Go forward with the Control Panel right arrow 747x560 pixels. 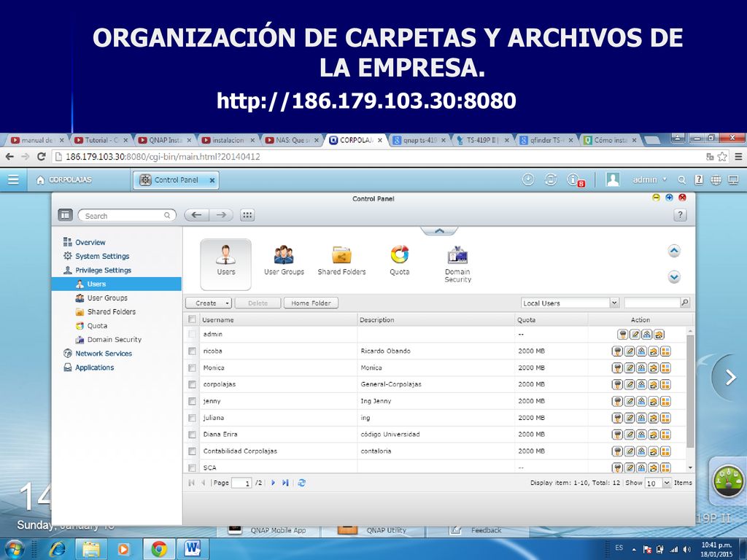[221, 215]
